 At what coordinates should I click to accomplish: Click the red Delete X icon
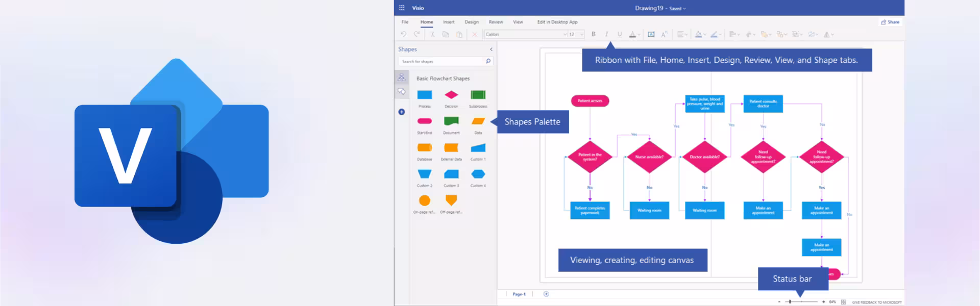click(x=474, y=34)
